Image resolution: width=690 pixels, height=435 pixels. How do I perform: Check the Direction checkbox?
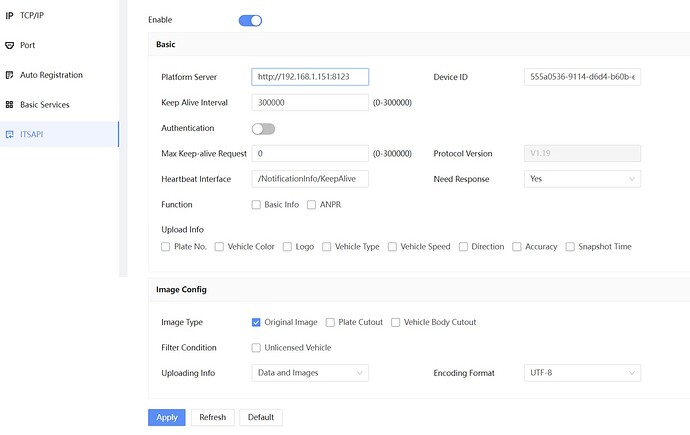[463, 247]
